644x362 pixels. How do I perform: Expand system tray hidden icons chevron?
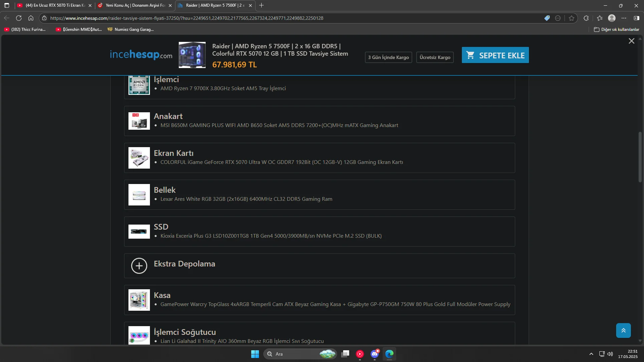point(591,354)
